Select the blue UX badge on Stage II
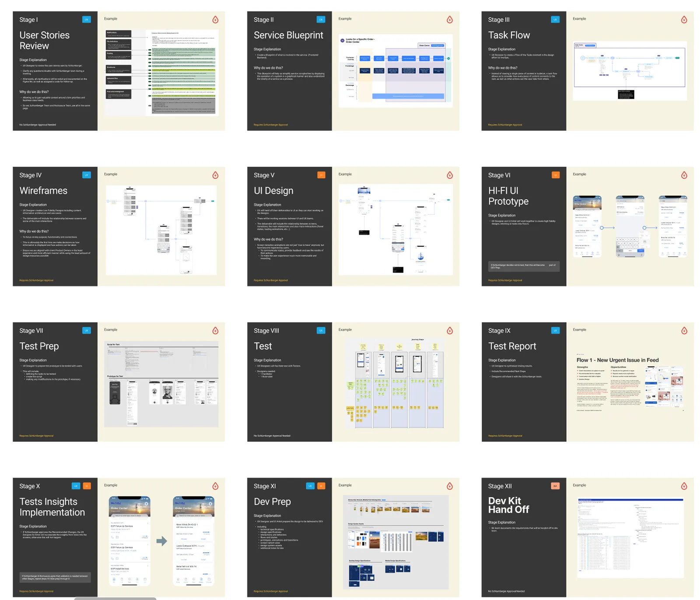 point(321,19)
